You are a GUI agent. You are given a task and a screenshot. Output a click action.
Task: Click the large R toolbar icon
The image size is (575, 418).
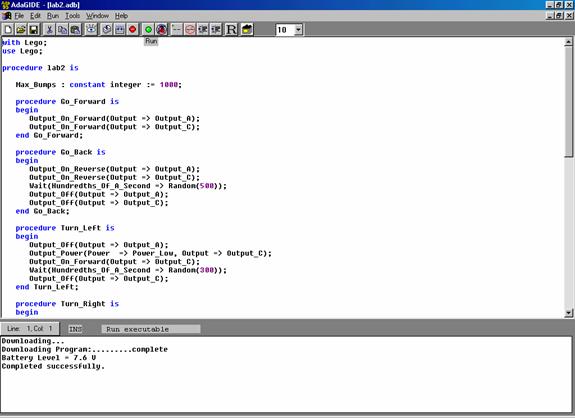[231, 29]
